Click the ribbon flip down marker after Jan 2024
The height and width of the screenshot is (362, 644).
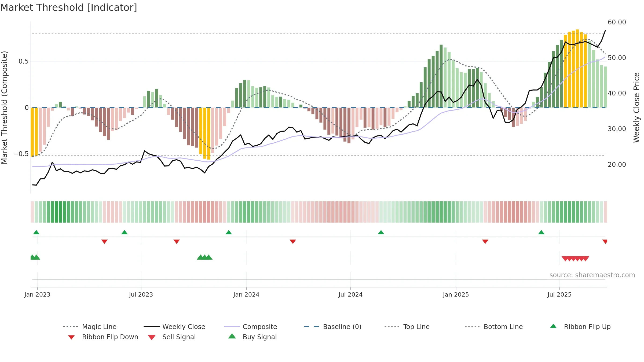(293, 242)
